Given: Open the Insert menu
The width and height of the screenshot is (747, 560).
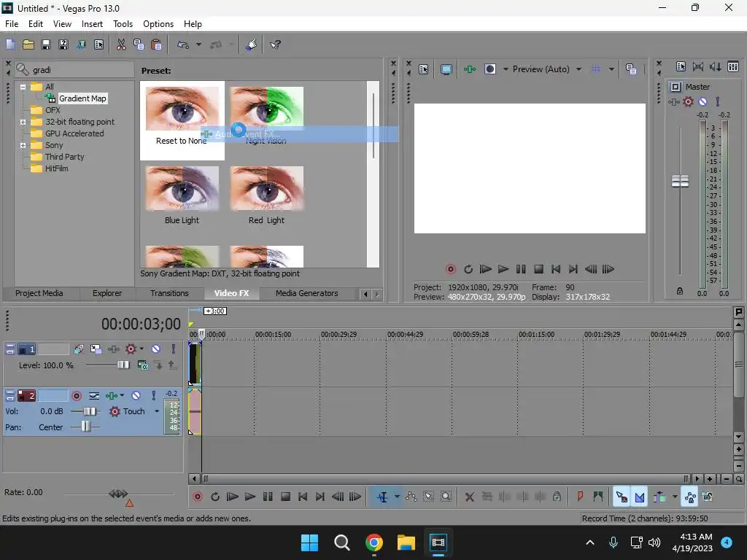Looking at the screenshot, I should pos(92,24).
